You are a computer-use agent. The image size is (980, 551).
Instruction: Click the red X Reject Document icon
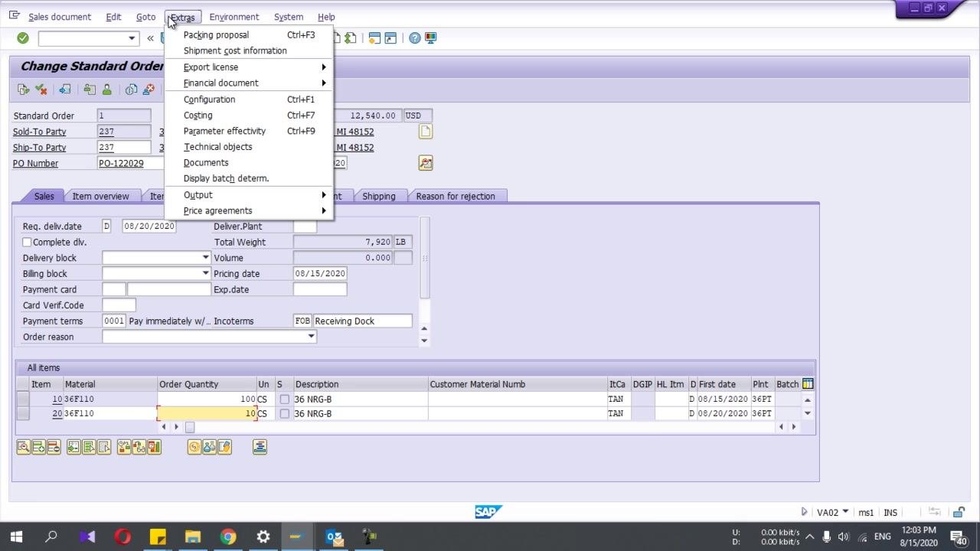point(41,90)
